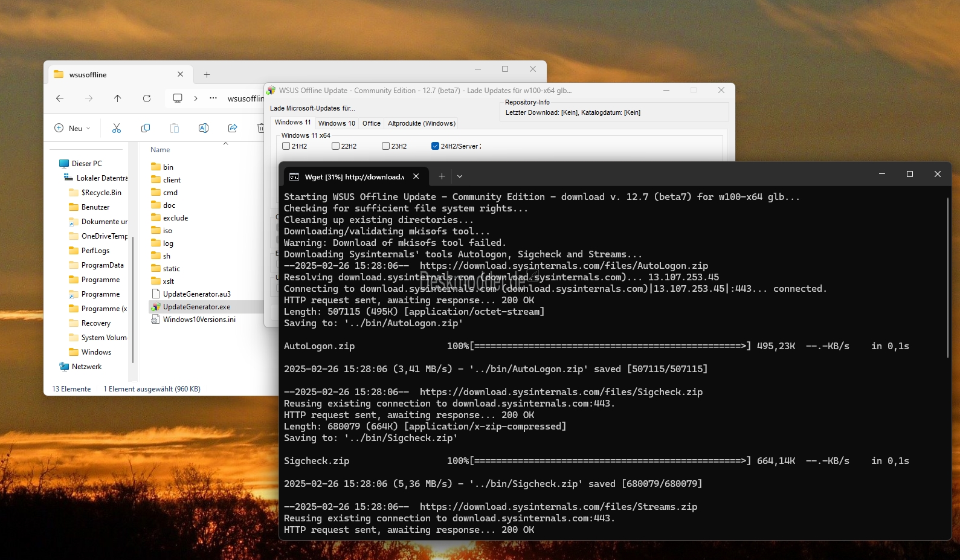Viewport: 960px width, 560px height.
Task: Click the terminal window's vertical scrollbar
Action: 948,277
